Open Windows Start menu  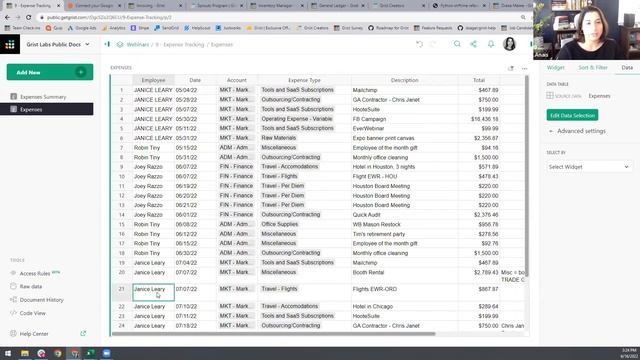tap(8, 353)
